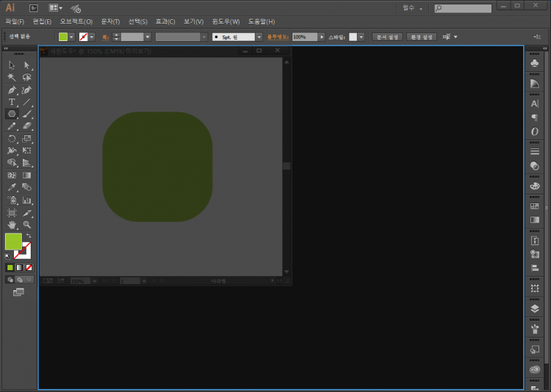Screen dimensions: 551x392
Task: Select the Rotate tool
Action: point(12,138)
